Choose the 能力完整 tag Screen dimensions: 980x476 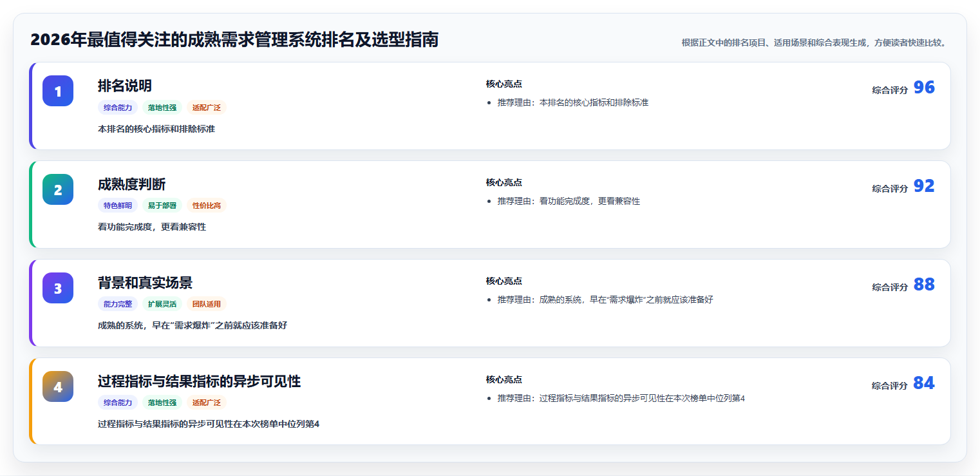coord(118,304)
